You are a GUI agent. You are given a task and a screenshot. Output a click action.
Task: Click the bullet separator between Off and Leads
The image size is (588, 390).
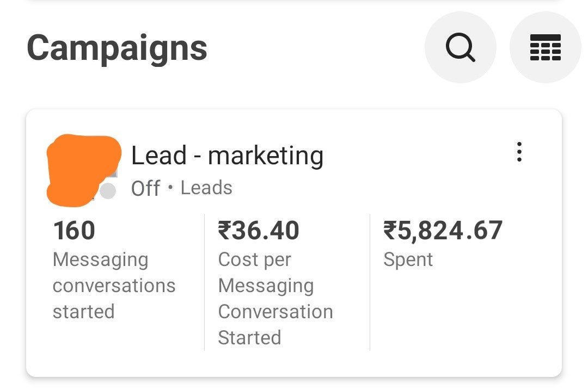170,188
